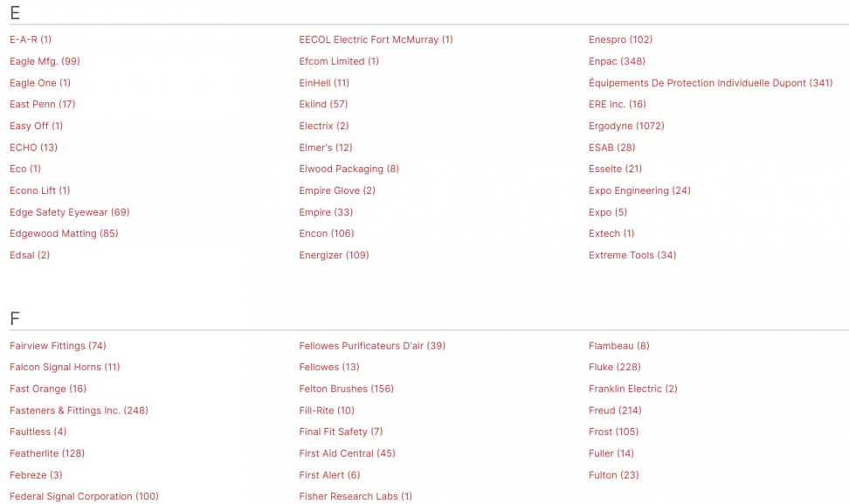
Task: Select the Energizer (109) brand link
Action: (x=334, y=255)
